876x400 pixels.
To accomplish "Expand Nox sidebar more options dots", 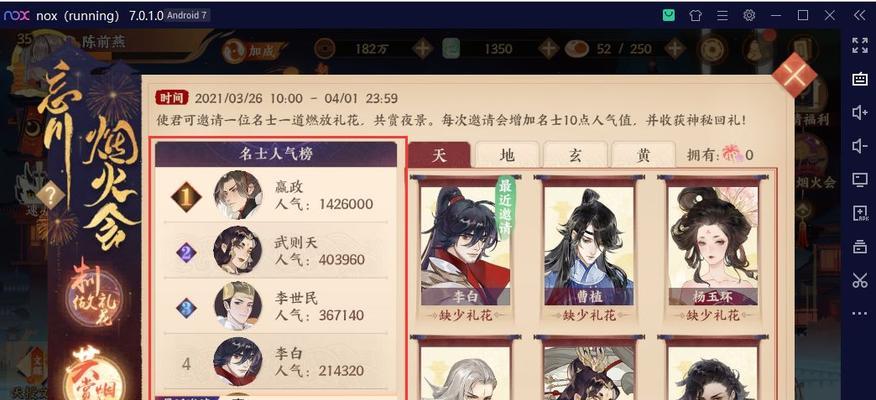I will coord(859,313).
